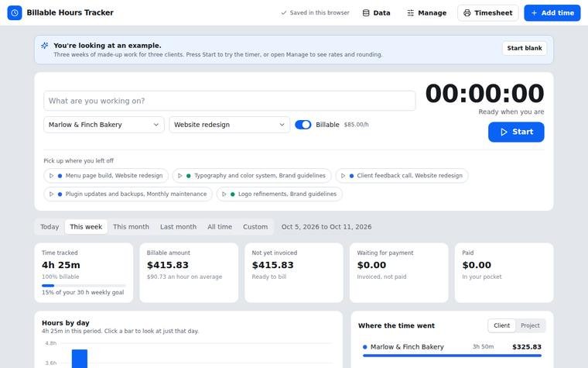
Task: Click the 00:00:00 timer display
Action: (x=484, y=93)
